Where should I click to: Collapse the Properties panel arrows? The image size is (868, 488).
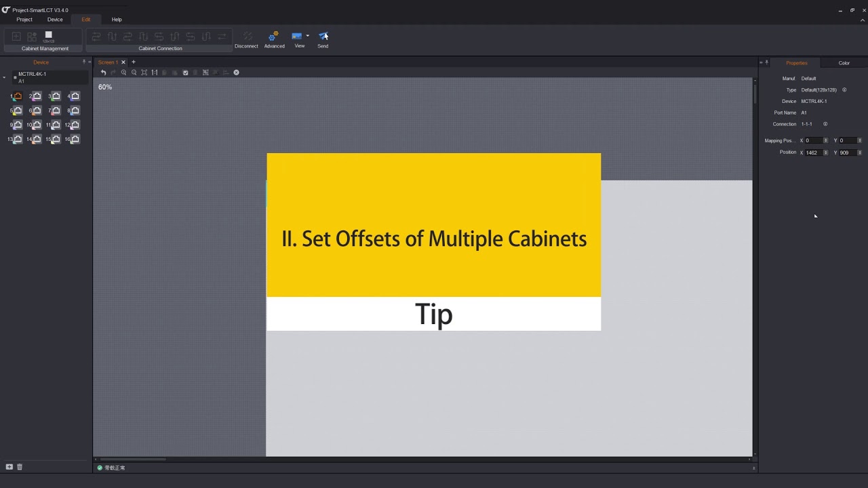[761, 62]
